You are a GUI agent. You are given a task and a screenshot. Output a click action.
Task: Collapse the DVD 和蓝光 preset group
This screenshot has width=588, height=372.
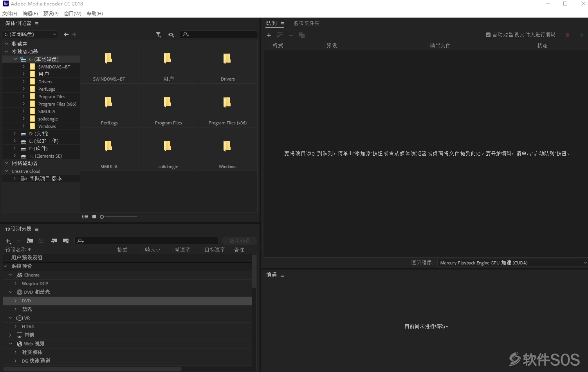pyautogui.click(x=11, y=292)
